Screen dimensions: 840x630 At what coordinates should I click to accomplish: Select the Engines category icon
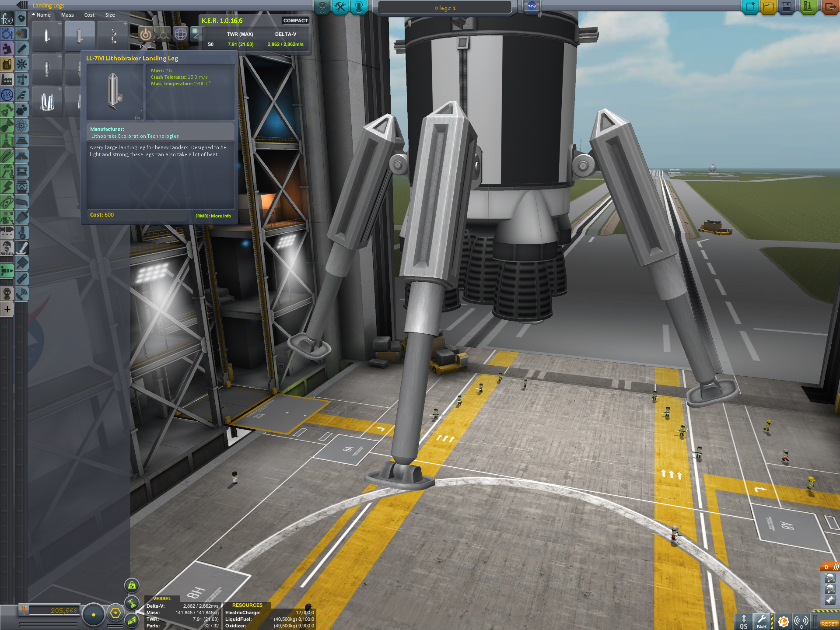tap(21, 49)
